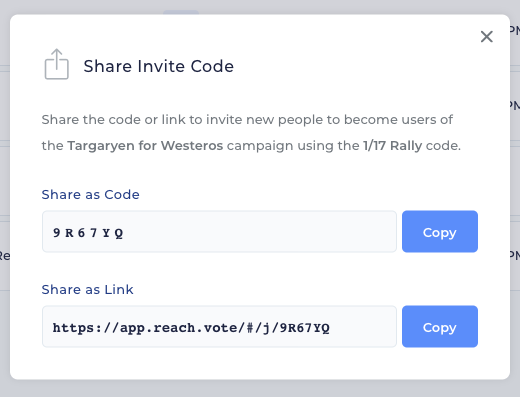Close the Share Invite Code dialog
The height and width of the screenshot is (397, 520).
point(487,37)
